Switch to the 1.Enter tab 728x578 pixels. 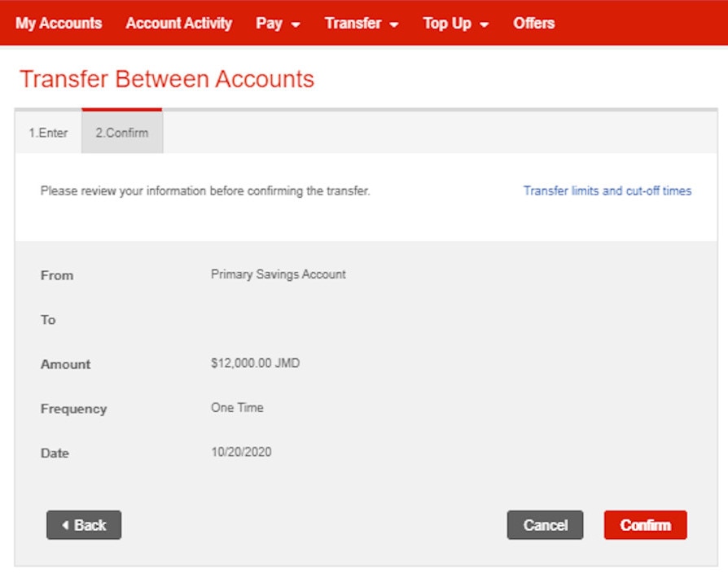(49, 133)
